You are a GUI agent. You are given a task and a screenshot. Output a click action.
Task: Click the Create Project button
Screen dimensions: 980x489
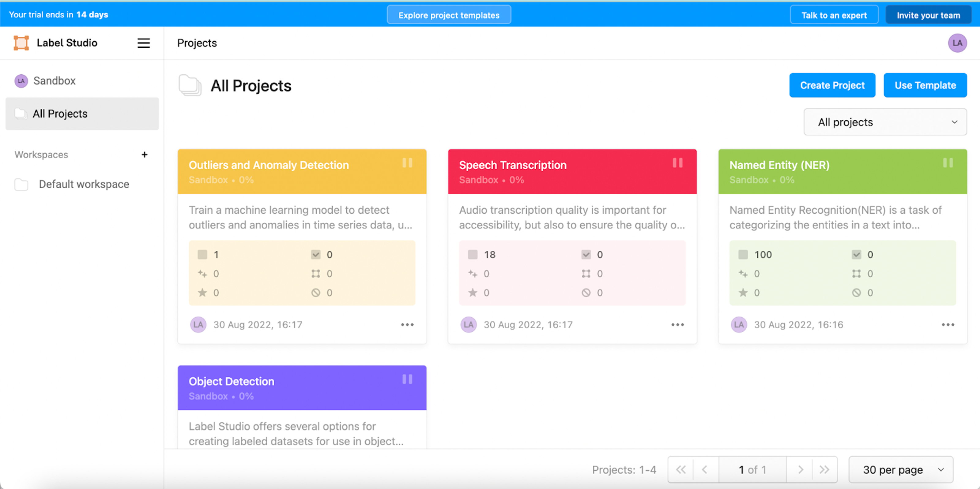(832, 85)
